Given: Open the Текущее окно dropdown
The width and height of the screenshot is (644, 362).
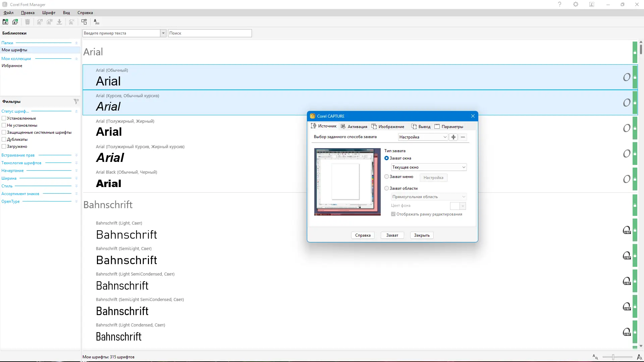Looking at the screenshot, I should (x=429, y=167).
